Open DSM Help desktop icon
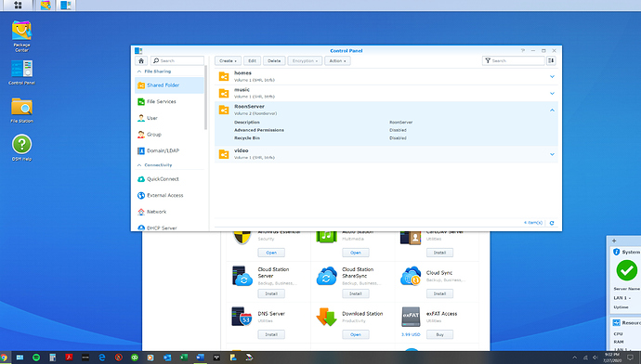This screenshot has height=364, width=641. click(21, 148)
